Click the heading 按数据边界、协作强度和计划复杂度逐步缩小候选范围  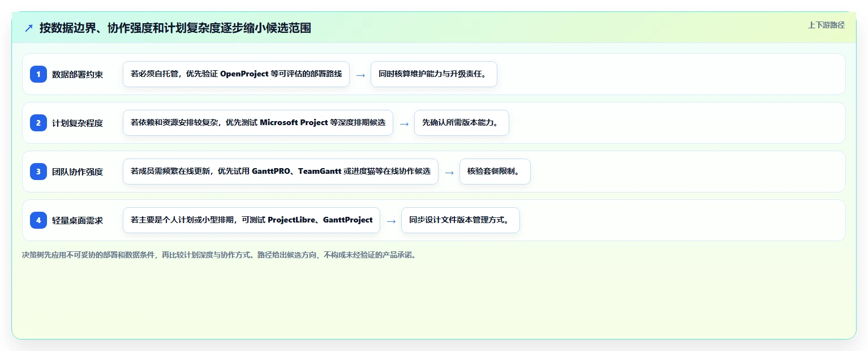[x=175, y=28]
